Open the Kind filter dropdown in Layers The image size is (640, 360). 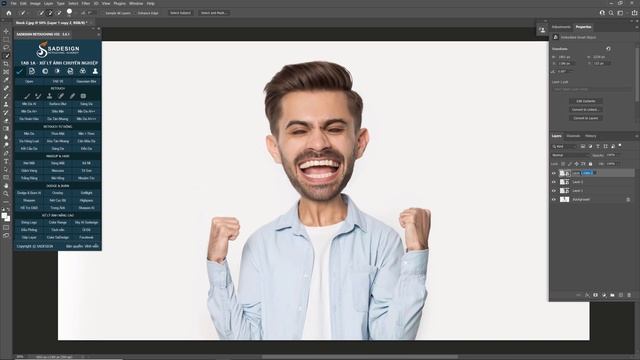pyautogui.click(x=564, y=146)
